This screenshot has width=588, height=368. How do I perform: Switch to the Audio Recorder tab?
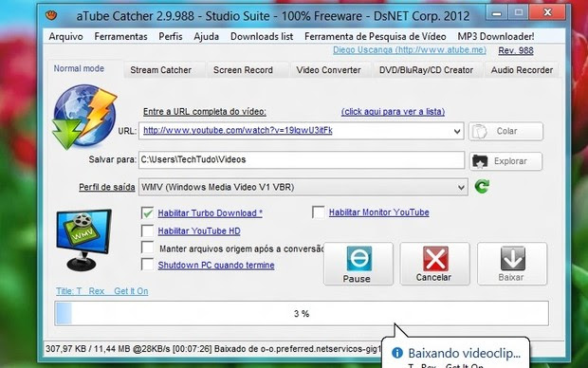pyautogui.click(x=522, y=70)
